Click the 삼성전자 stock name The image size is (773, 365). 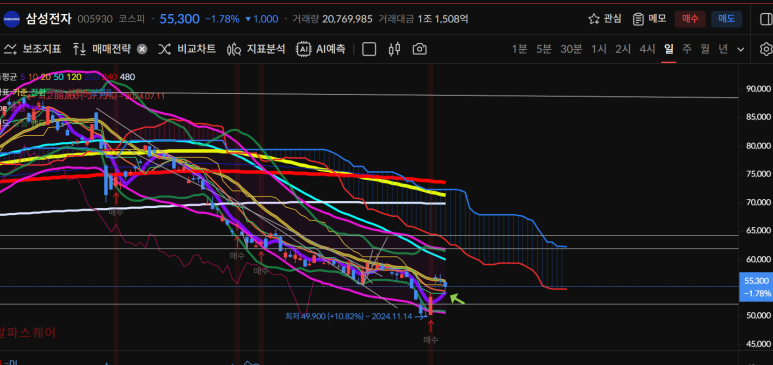tap(49, 19)
